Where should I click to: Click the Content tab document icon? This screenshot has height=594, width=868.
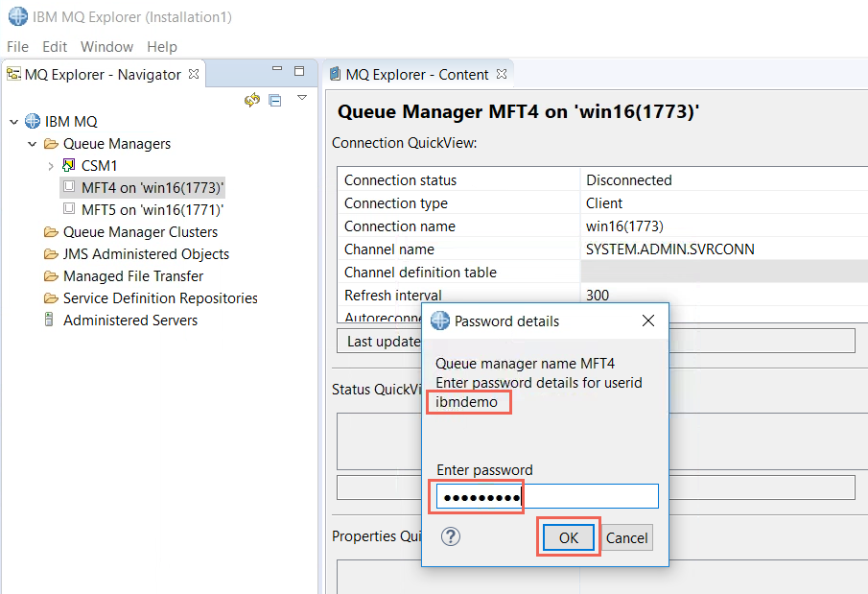[x=335, y=74]
